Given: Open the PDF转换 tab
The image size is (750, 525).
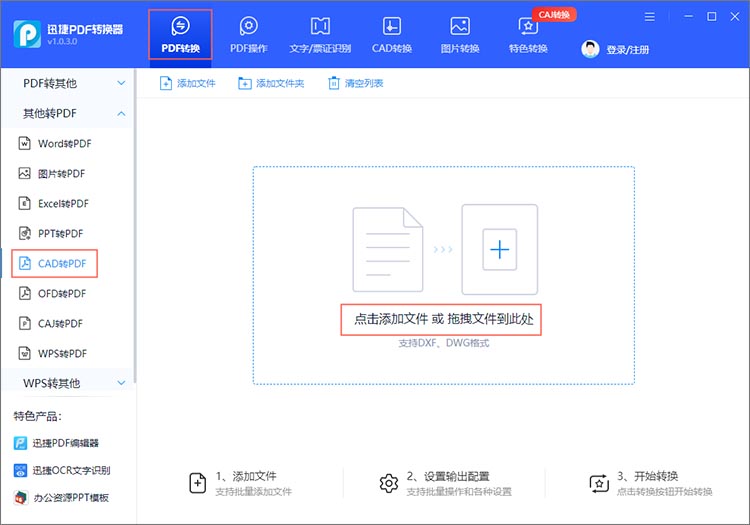Looking at the screenshot, I should 180,35.
